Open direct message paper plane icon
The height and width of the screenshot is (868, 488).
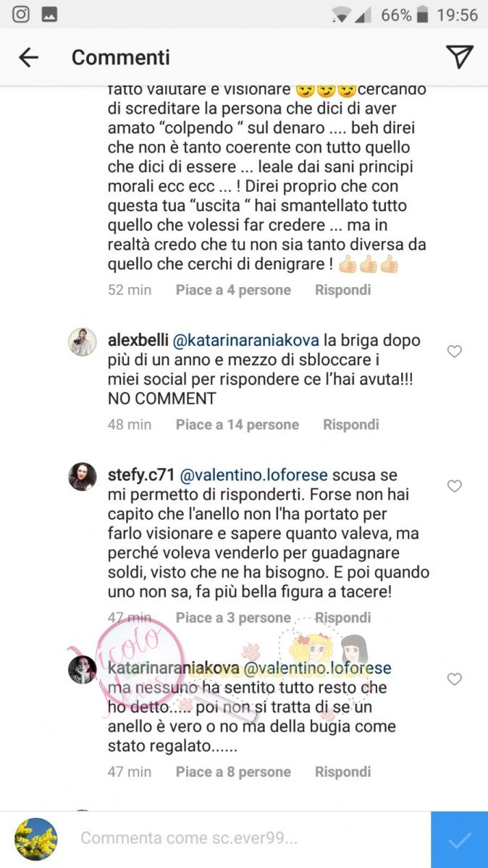(x=460, y=56)
